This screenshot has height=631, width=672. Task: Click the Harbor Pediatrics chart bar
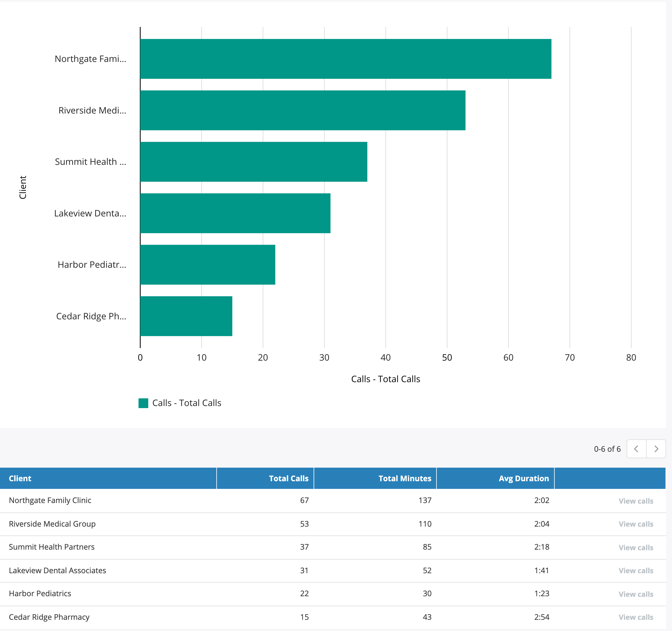(x=208, y=264)
